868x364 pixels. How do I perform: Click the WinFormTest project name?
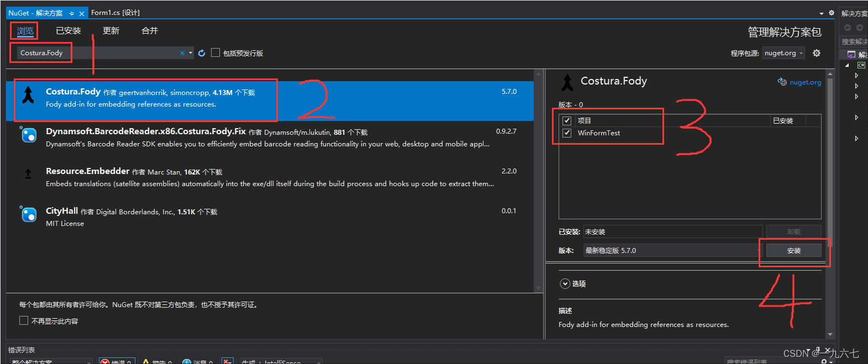(599, 133)
